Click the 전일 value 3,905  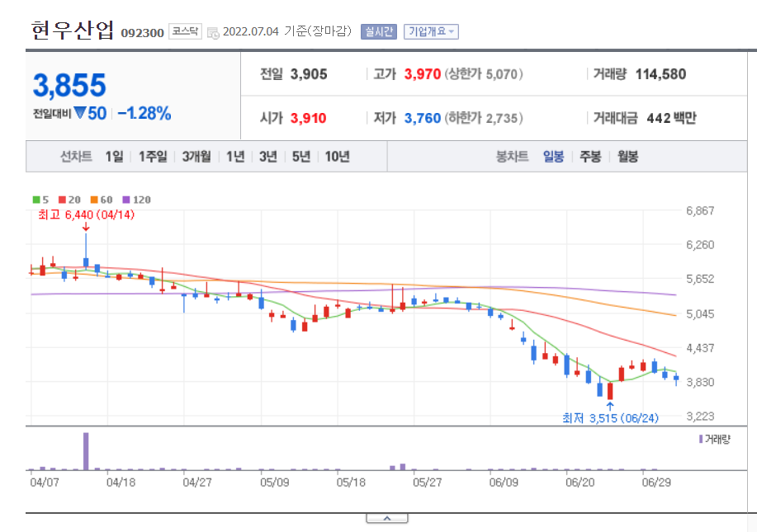pyautogui.click(x=309, y=74)
